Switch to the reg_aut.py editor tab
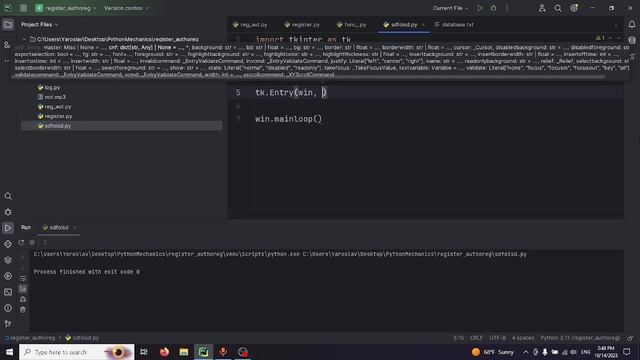 coord(250,24)
